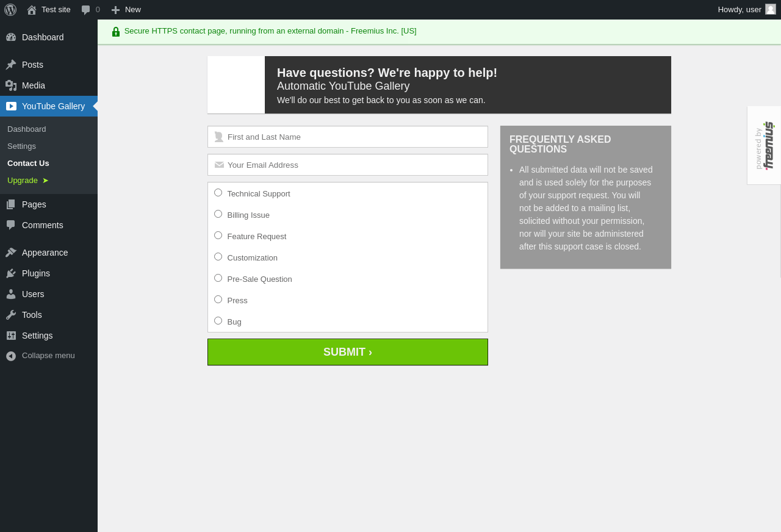This screenshot has width=781, height=532.
Task: Click the Test site home icon
Action: [32, 10]
